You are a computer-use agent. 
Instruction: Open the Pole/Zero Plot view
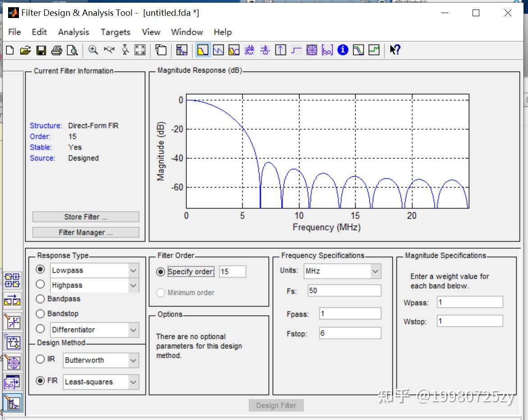coord(312,50)
